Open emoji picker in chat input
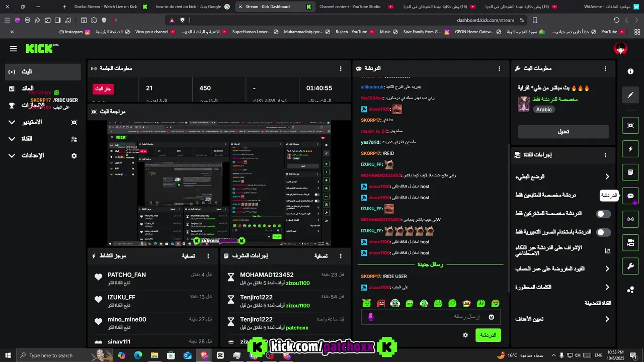The height and width of the screenshot is (362, 644). (491, 317)
